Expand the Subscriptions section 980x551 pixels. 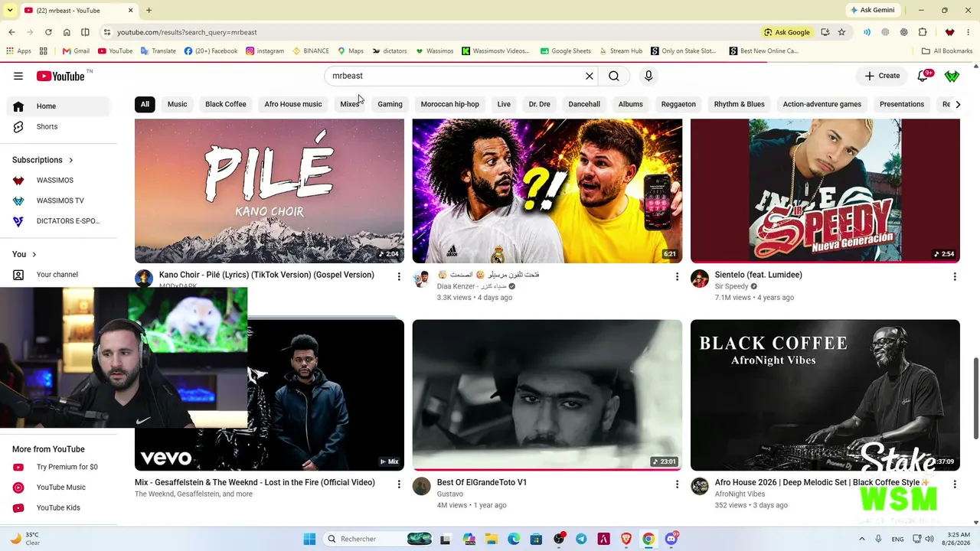coord(43,160)
